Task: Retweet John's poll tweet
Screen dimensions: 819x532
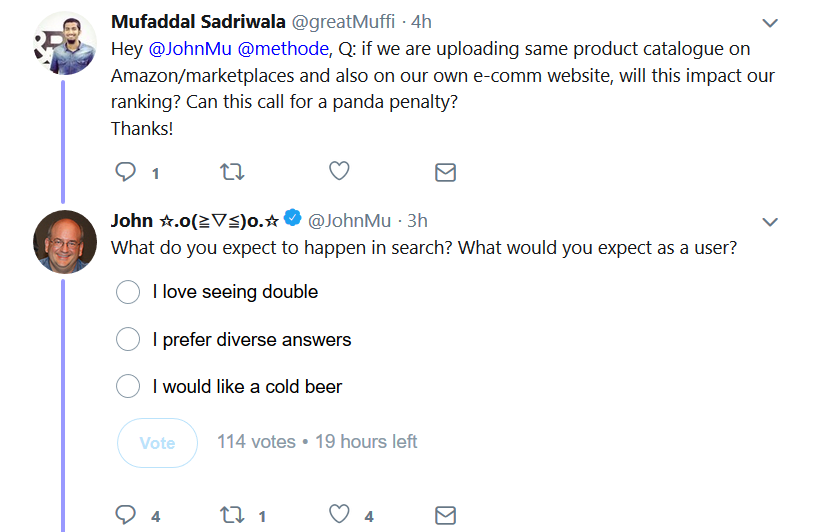Action: click(x=232, y=515)
